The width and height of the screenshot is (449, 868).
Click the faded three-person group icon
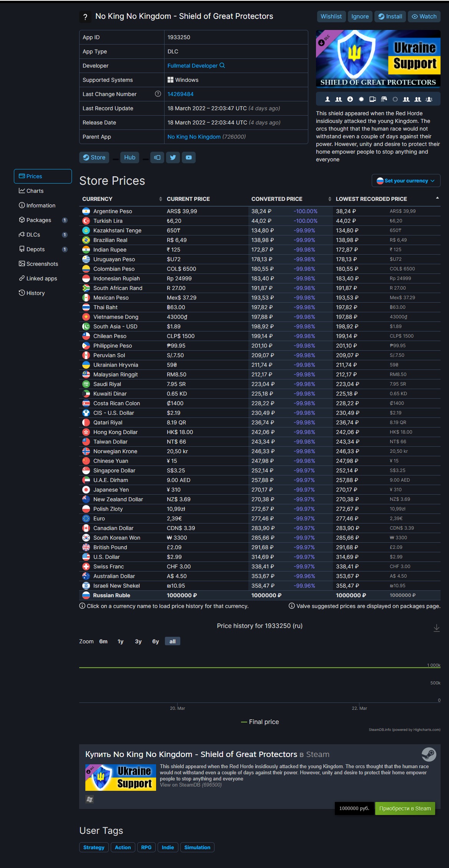429,99
